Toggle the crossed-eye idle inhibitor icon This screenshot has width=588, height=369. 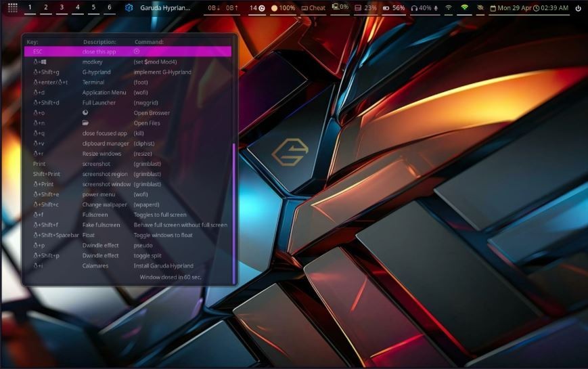[x=480, y=7]
